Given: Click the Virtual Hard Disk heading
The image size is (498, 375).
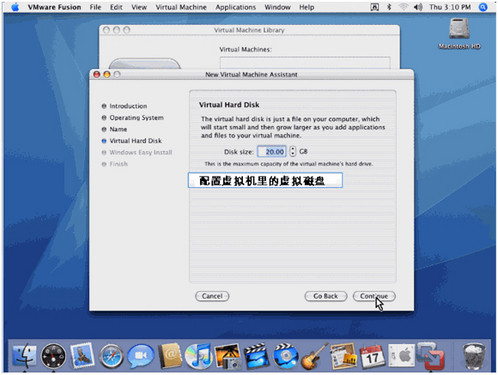Looking at the screenshot, I should [229, 105].
